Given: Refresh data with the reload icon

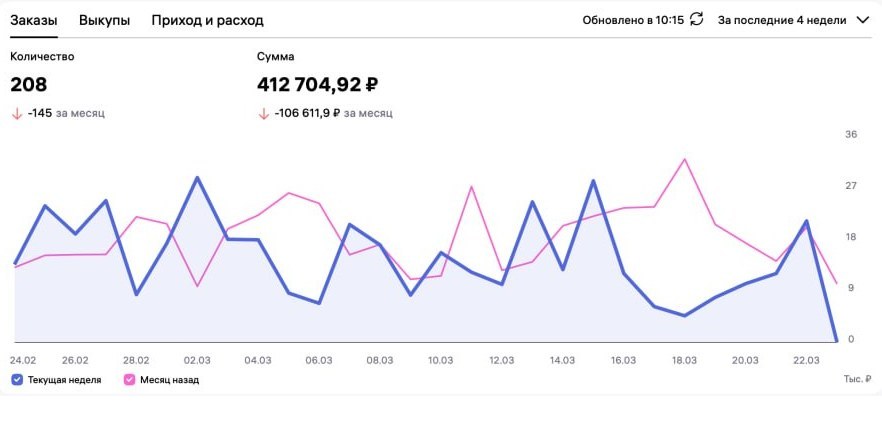Looking at the screenshot, I should (x=697, y=20).
